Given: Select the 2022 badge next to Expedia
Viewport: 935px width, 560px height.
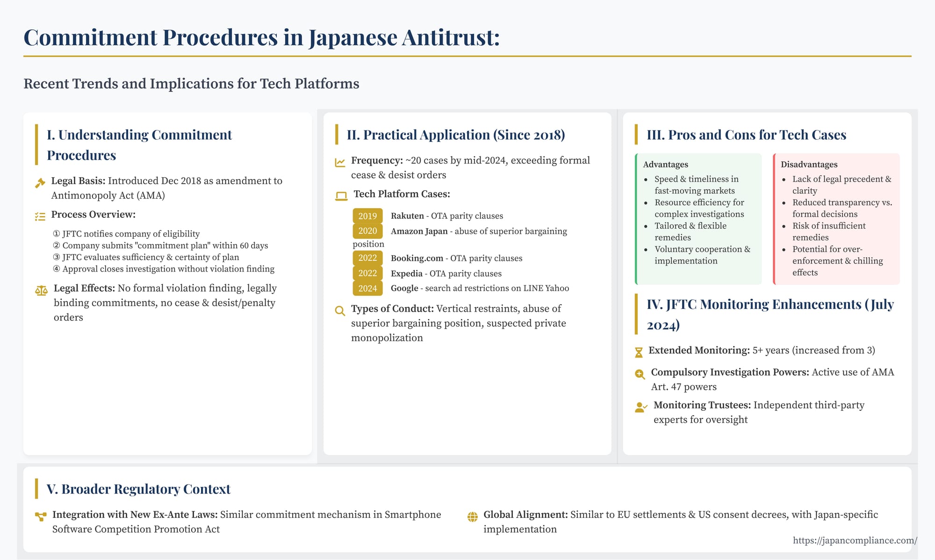Looking at the screenshot, I should pos(367,273).
